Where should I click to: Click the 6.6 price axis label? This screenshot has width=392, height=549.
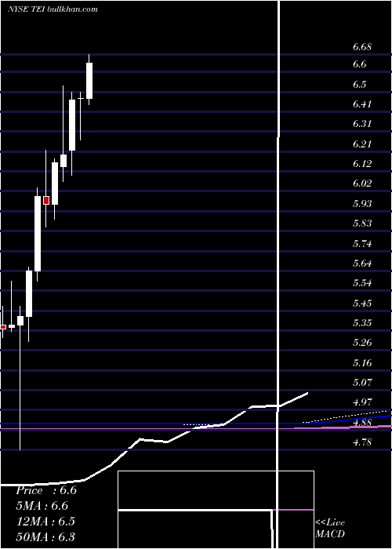[x=359, y=64]
